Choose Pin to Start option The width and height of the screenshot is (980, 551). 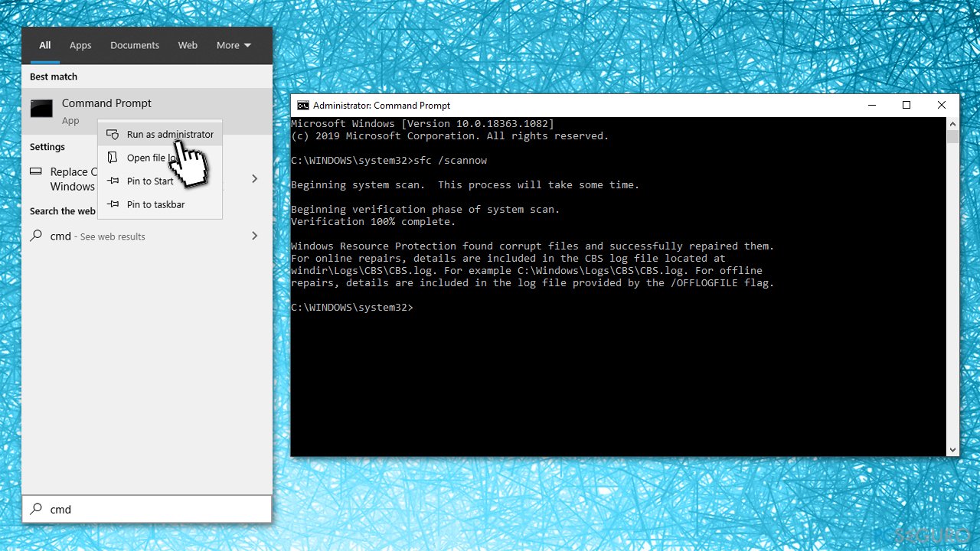[160, 181]
